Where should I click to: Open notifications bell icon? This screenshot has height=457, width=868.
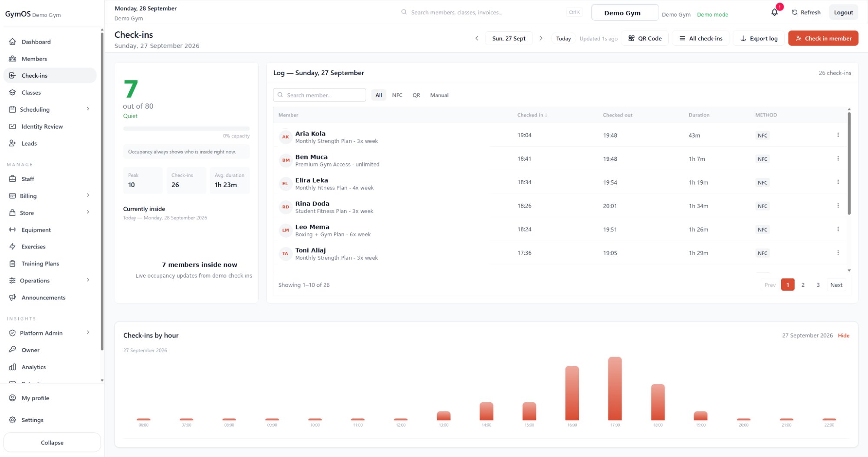(775, 12)
